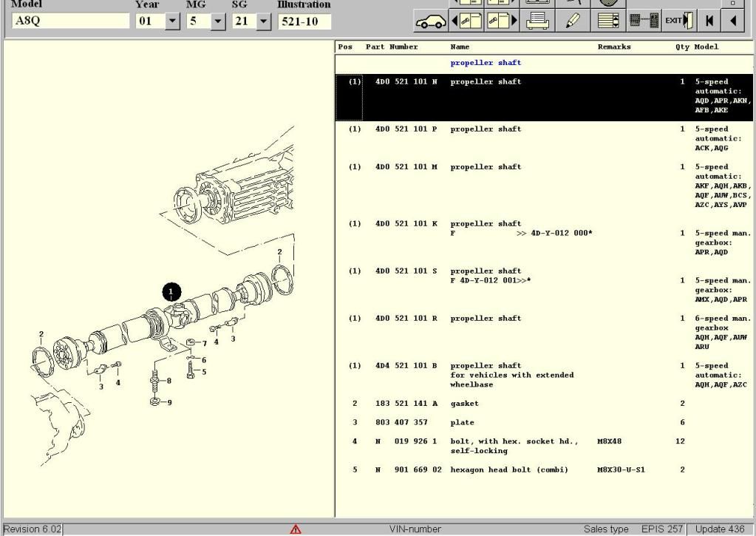Click the Model column header
The width and height of the screenshot is (756, 536).
[706, 47]
